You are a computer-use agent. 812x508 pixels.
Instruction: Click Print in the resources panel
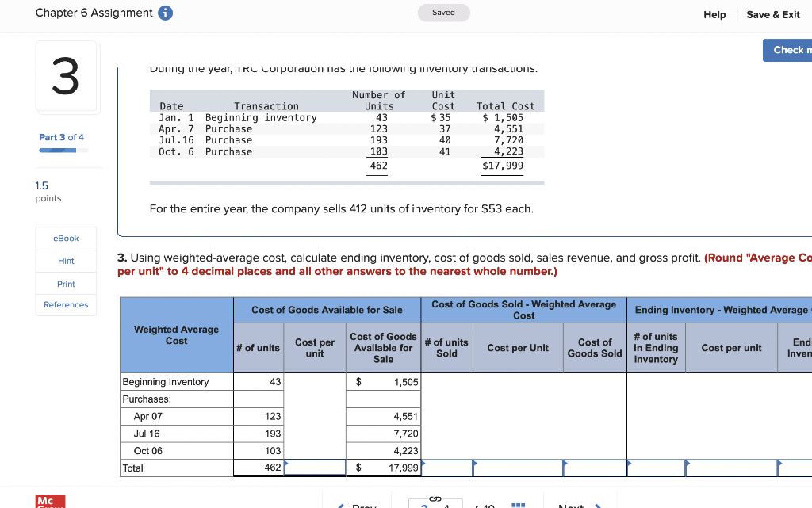[x=66, y=283]
